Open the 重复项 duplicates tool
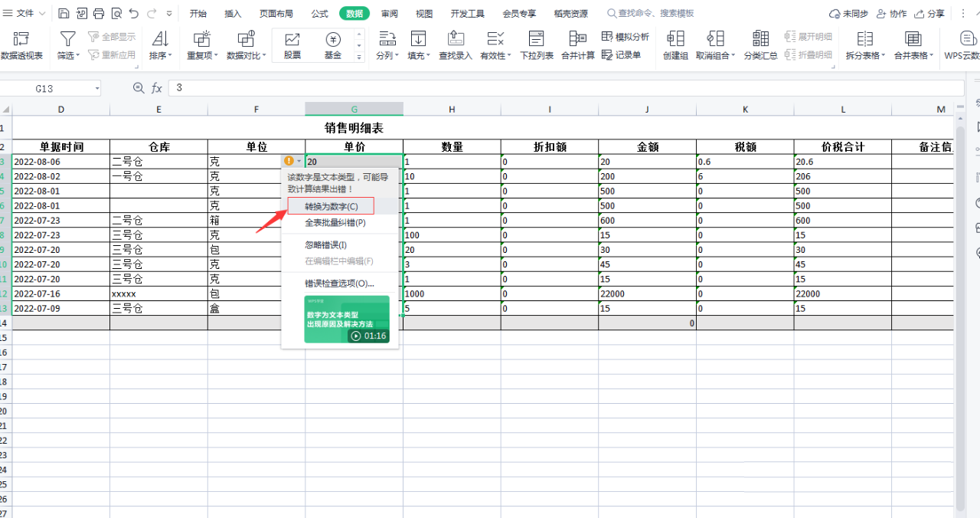 point(202,44)
